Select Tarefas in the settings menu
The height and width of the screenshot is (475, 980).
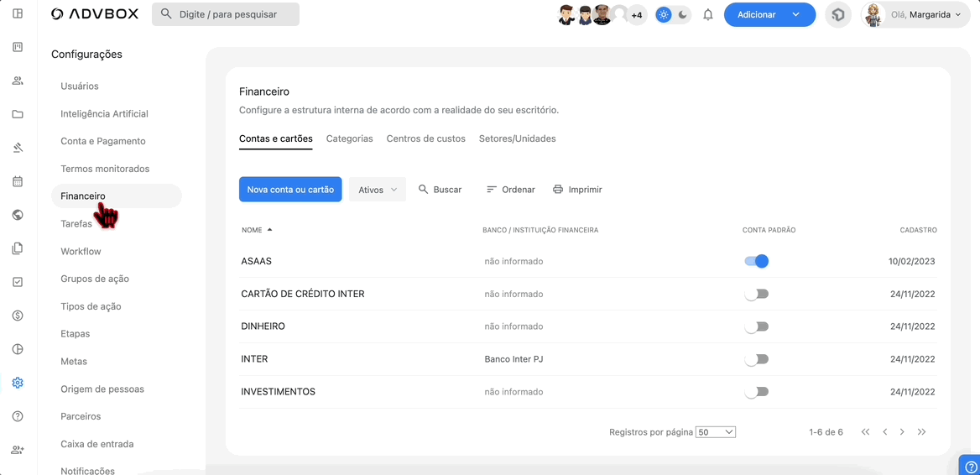coord(76,224)
